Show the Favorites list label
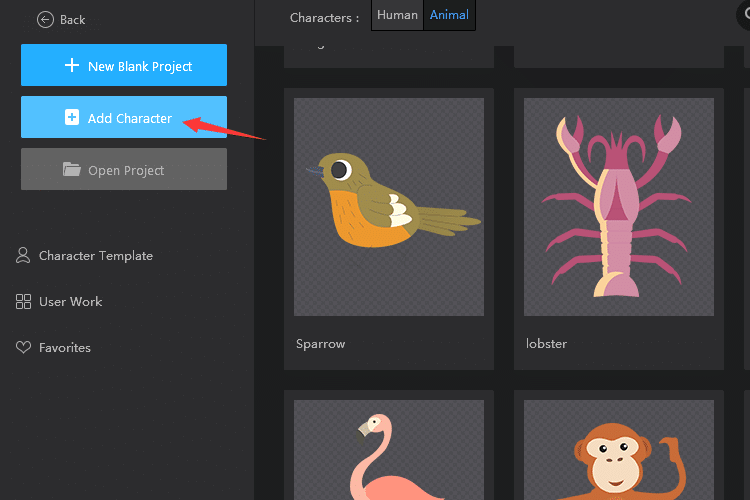This screenshot has width=750, height=500. pos(65,348)
